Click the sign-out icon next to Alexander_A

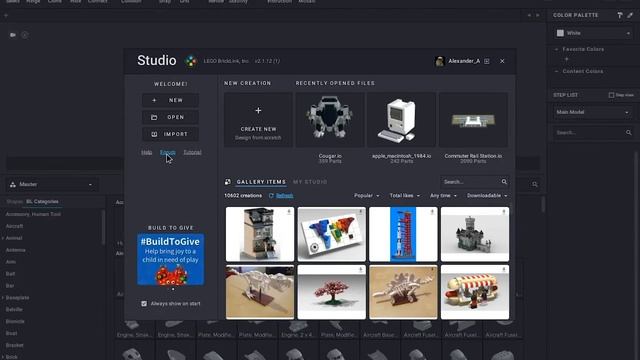[487, 61]
